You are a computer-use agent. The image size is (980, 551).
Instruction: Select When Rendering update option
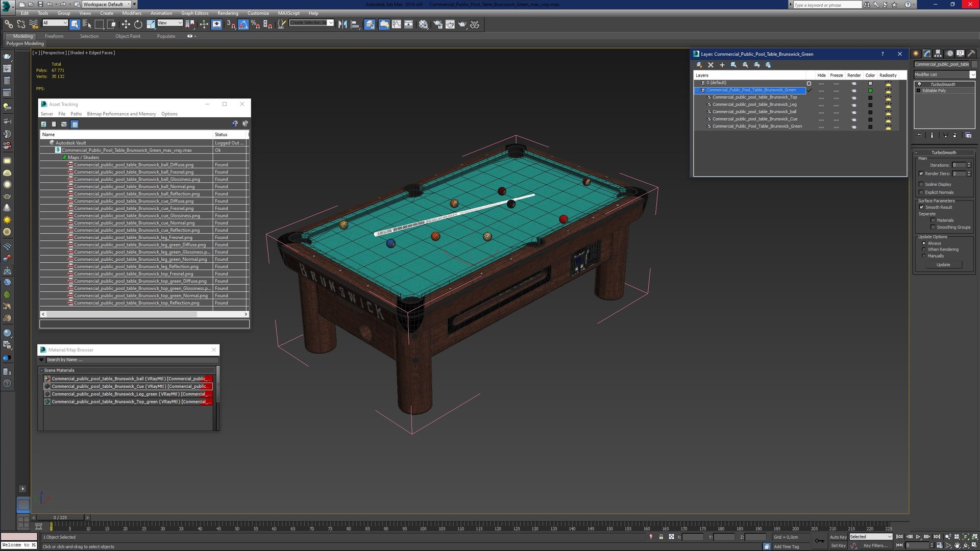point(924,249)
